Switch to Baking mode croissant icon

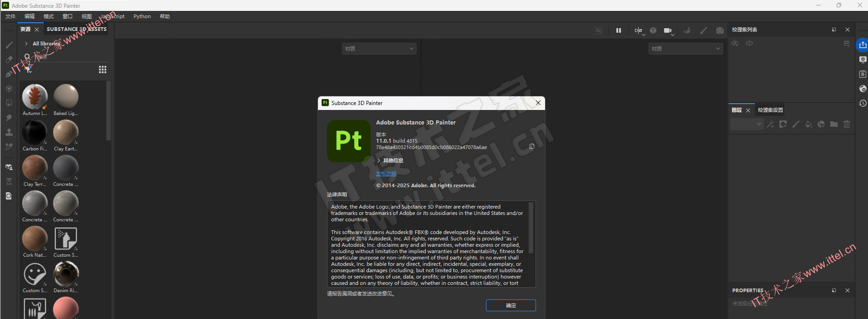[687, 30]
